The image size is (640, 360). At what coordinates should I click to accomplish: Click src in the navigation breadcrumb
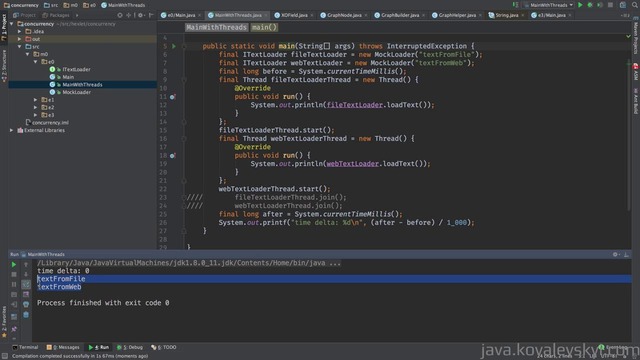pyautogui.click(x=51, y=5)
